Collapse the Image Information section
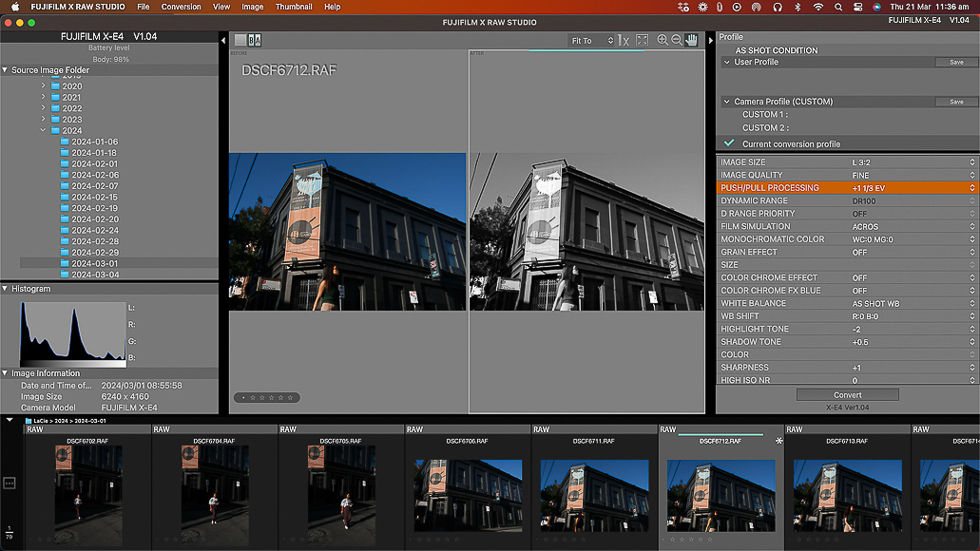Viewport: 980px width, 551px height. point(5,373)
